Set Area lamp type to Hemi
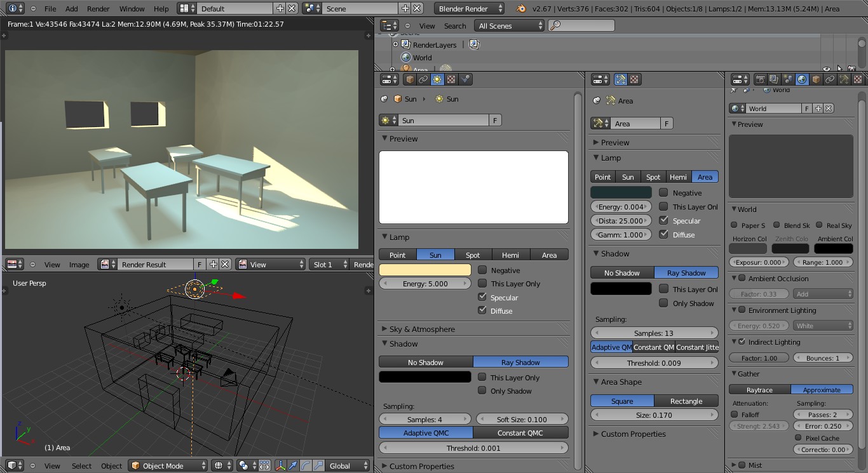The height and width of the screenshot is (473, 868). tap(678, 177)
